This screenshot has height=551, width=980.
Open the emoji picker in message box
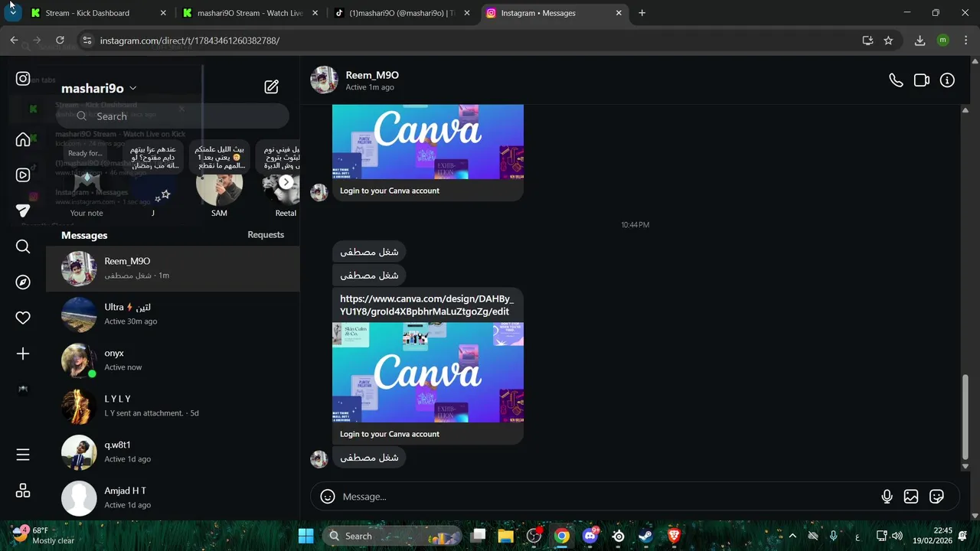(x=328, y=497)
